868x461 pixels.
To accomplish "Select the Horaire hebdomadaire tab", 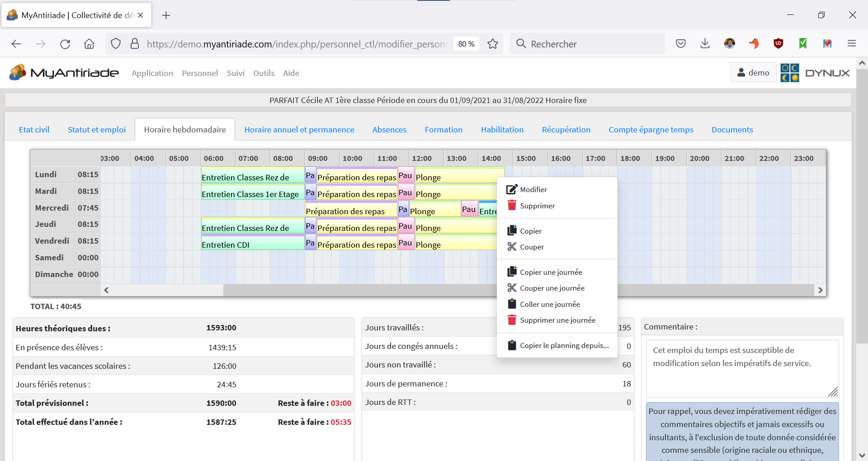I will click(x=185, y=130).
